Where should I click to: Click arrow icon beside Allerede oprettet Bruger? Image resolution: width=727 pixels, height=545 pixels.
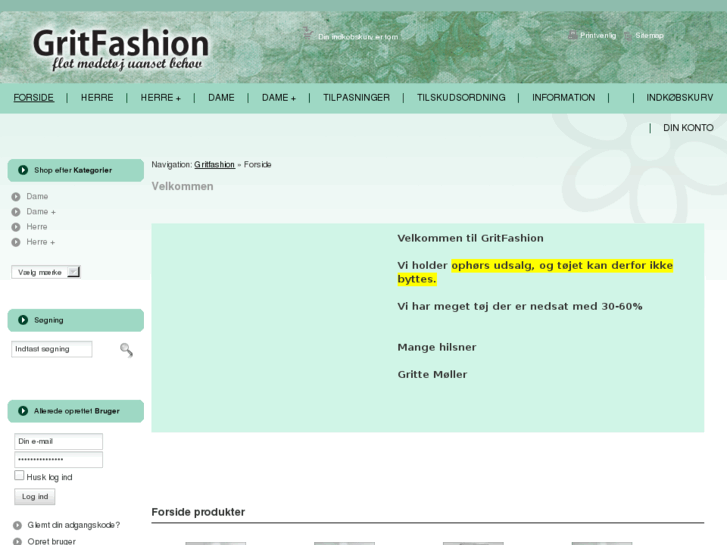[x=23, y=411]
